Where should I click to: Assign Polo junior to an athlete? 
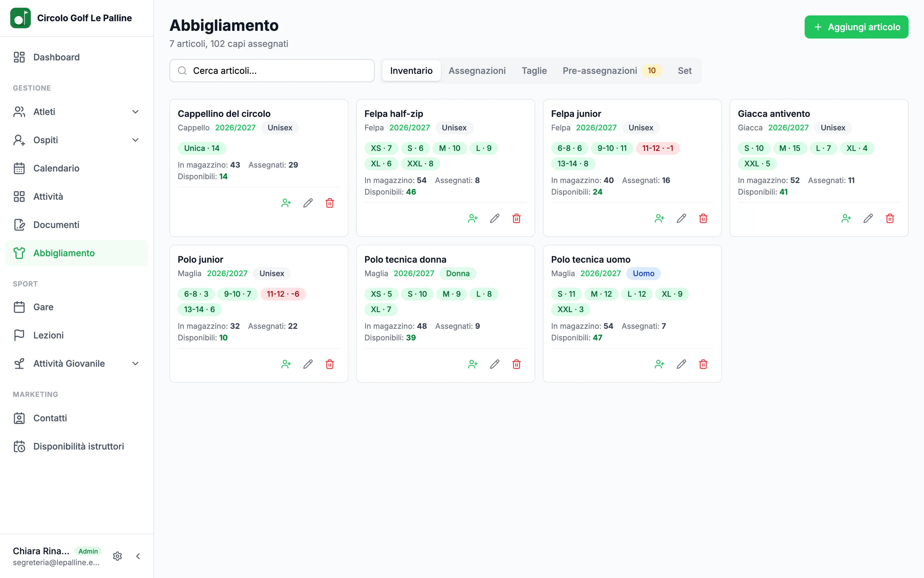(286, 364)
